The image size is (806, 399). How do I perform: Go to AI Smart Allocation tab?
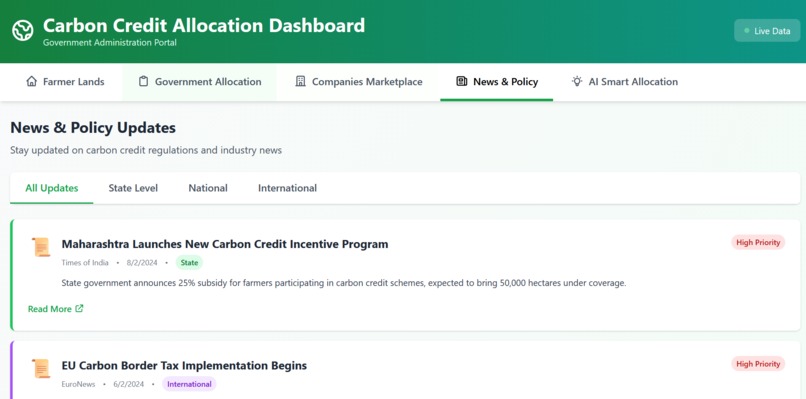pyautogui.click(x=625, y=82)
